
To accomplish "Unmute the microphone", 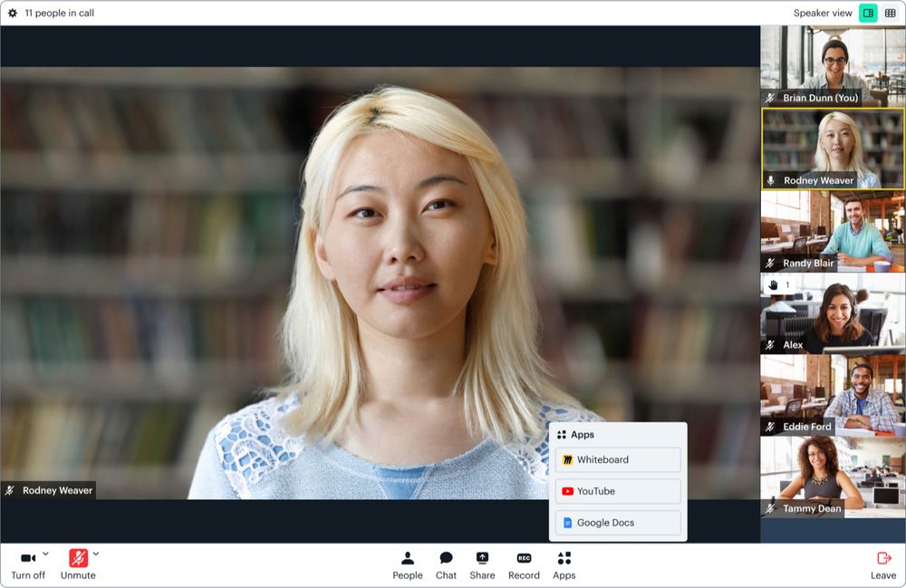I will point(78,558).
